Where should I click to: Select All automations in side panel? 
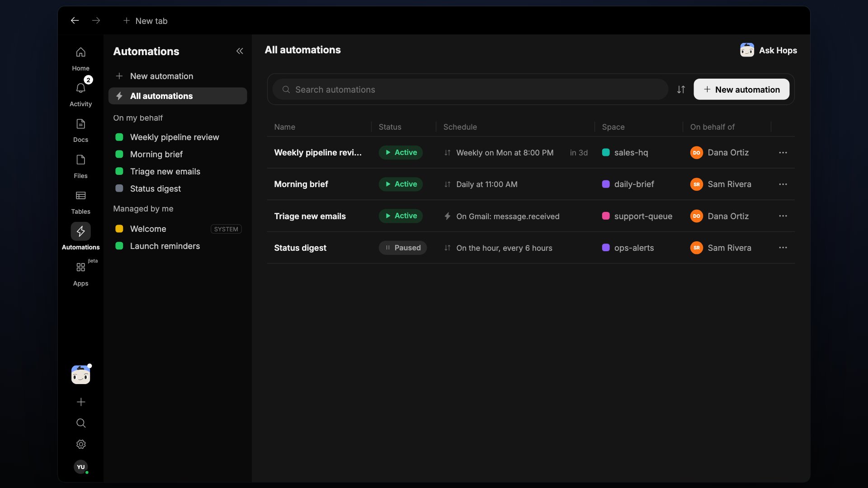click(178, 96)
